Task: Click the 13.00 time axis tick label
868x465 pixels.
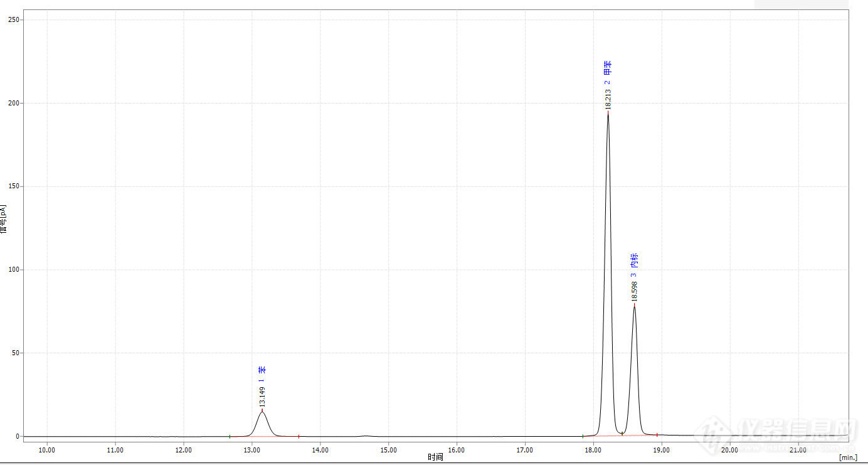Action: [251, 449]
